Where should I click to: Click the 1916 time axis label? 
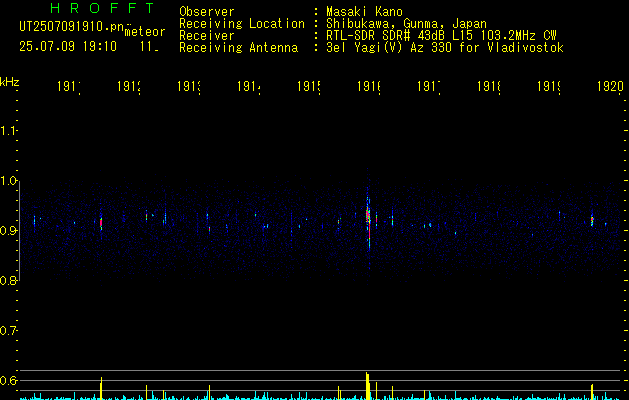(x=369, y=86)
